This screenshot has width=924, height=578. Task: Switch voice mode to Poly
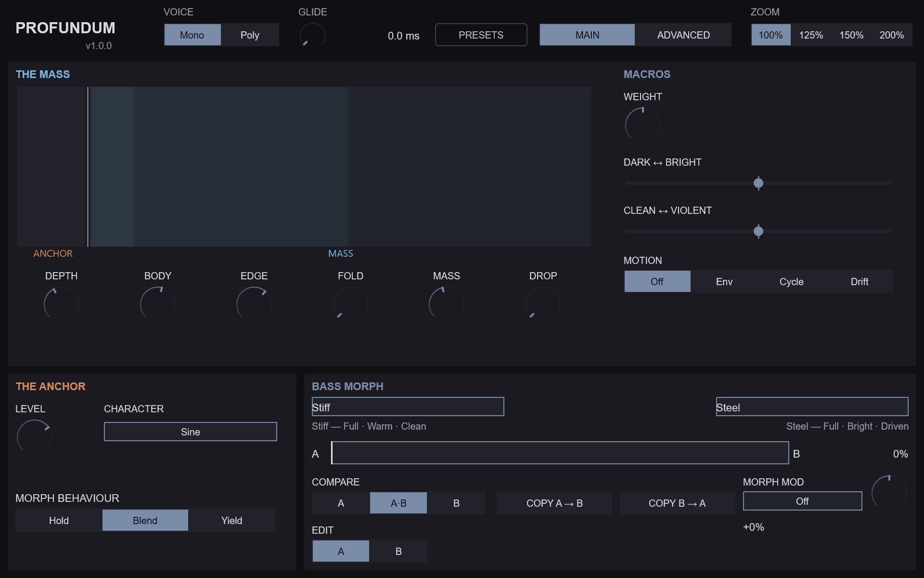pyautogui.click(x=250, y=35)
